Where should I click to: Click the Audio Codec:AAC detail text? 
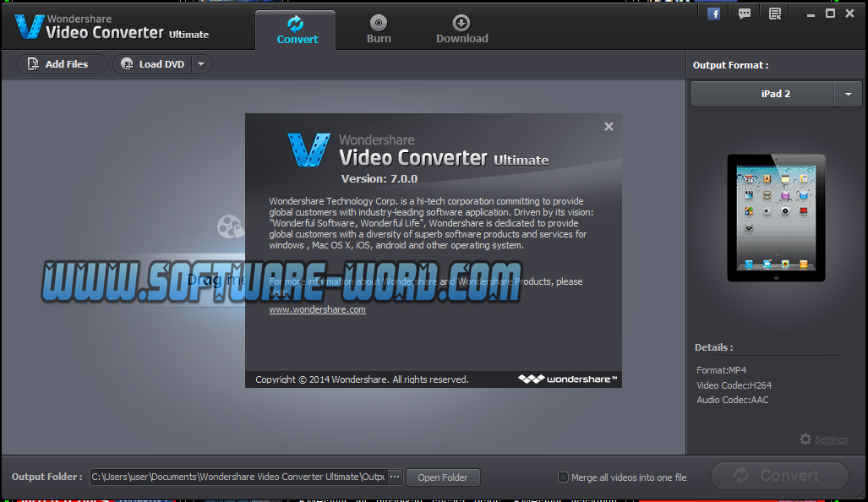(733, 400)
